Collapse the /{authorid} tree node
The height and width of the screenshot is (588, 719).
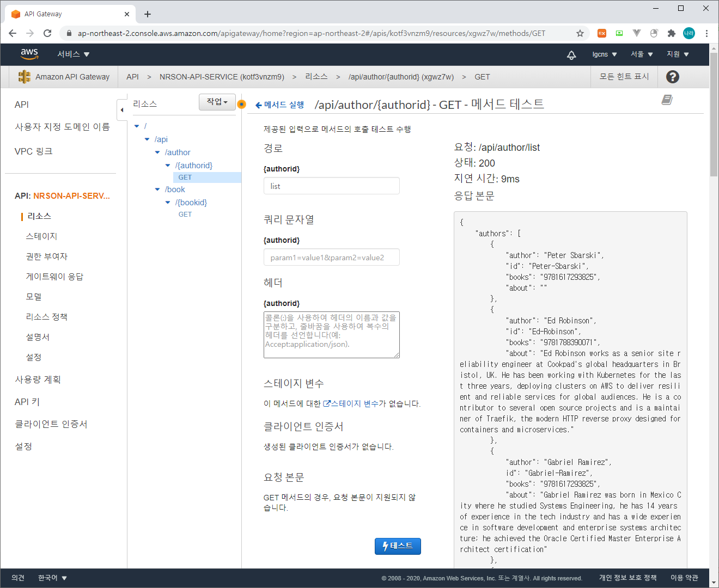click(x=168, y=166)
